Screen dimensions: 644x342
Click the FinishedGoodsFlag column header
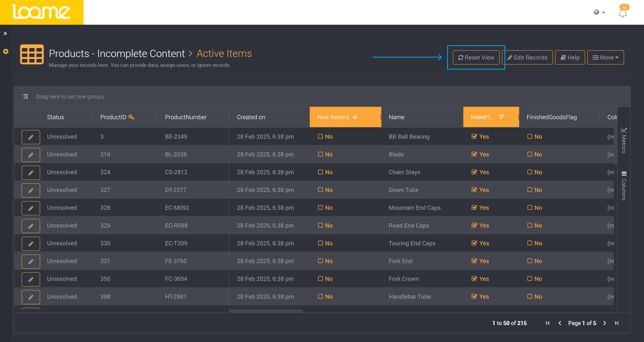(551, 117)
